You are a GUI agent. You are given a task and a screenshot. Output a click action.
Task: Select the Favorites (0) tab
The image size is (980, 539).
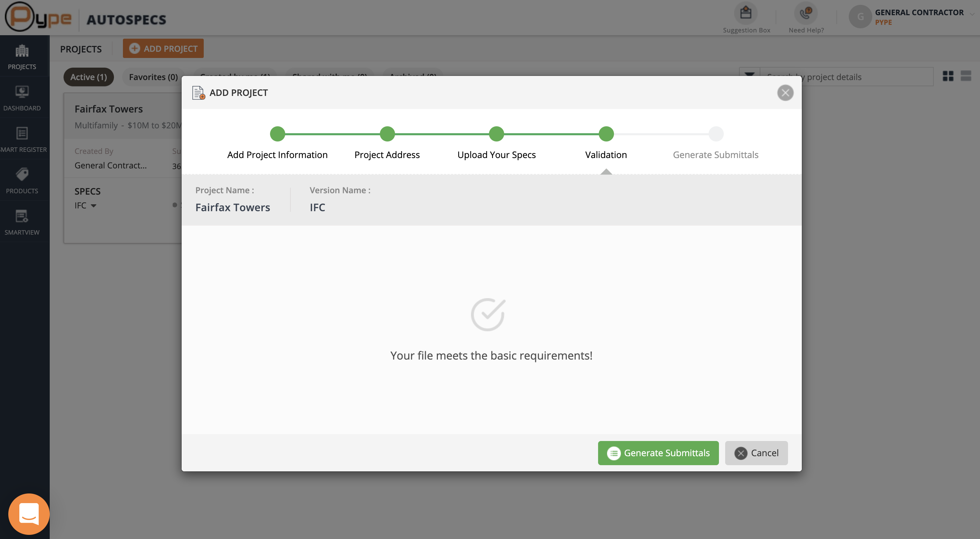click(x=153, y=77)
